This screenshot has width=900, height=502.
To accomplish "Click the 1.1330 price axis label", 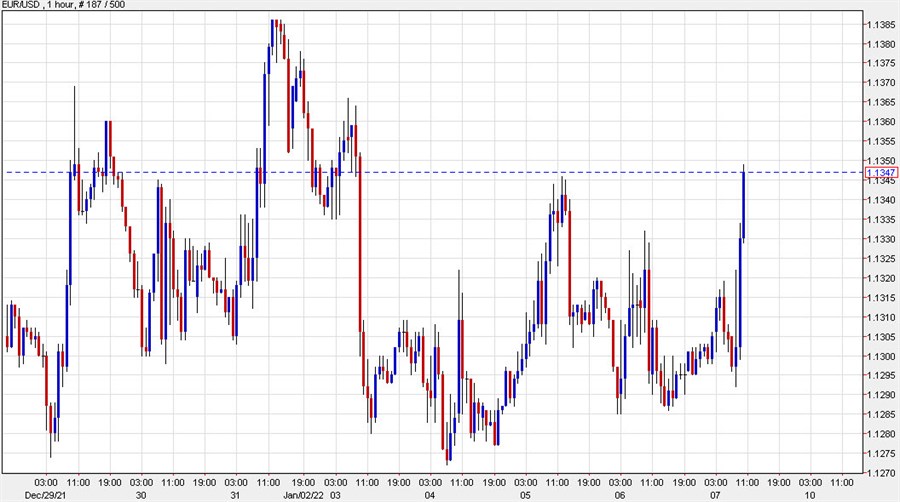I will pyautogui.click(x=881, y=239).
